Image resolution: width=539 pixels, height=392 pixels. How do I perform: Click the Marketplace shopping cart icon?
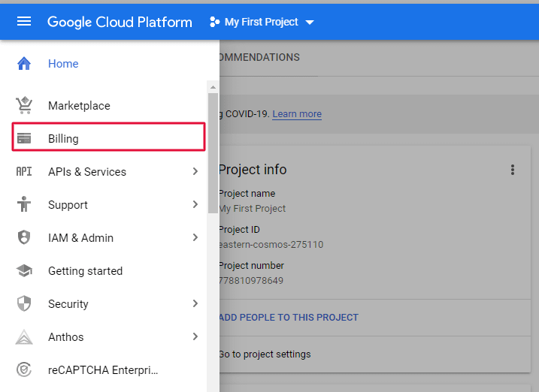[x=24, y=106]
